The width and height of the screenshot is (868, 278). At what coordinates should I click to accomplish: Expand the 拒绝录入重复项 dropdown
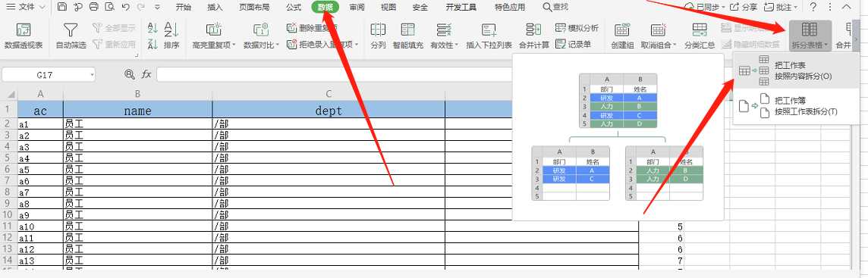point(357,45)
